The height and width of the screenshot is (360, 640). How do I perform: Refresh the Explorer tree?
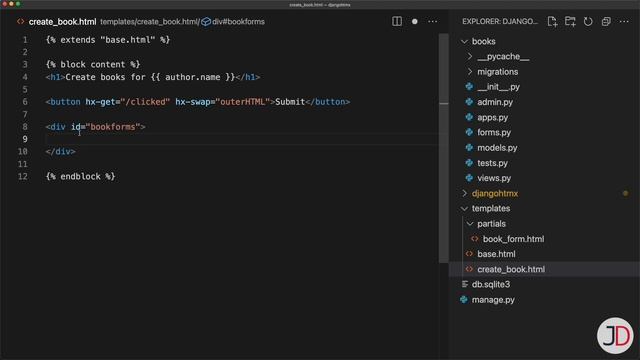(x=588, y=21)
